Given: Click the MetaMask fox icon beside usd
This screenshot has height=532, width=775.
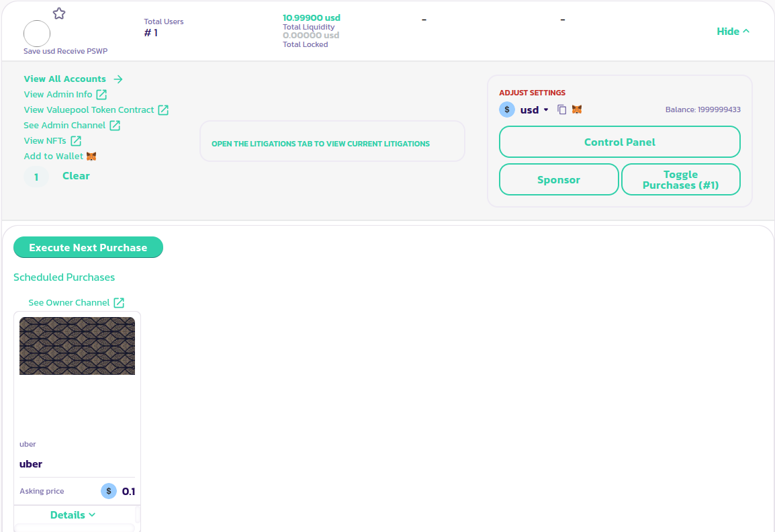Looking at the screenshot, I should click(x=576, y=109).
